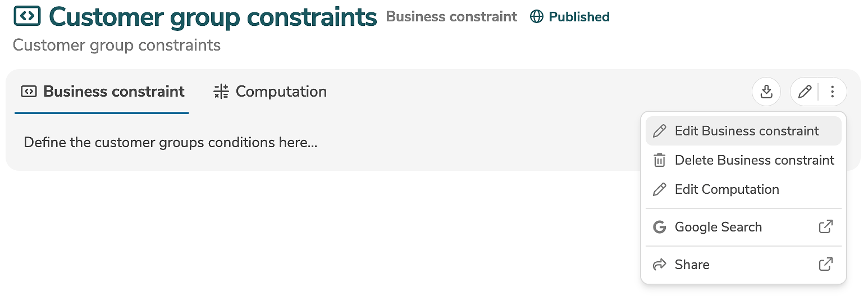
Task: Click the globe icon beside Published
Action: coord(537,17)
